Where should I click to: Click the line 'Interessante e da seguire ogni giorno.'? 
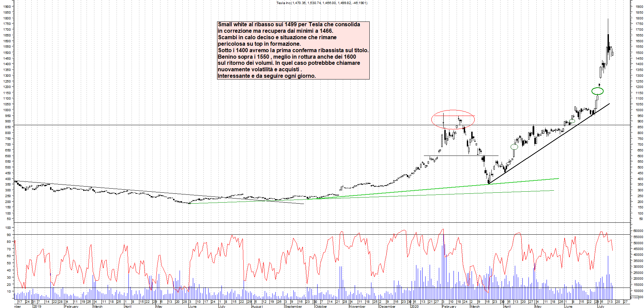click(x=267, y=76)
